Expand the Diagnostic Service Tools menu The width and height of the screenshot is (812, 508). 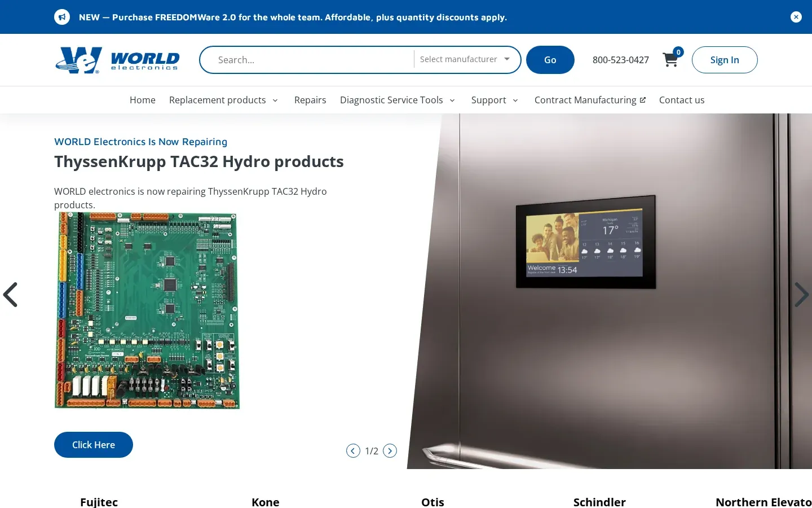[x=398, y=100]
